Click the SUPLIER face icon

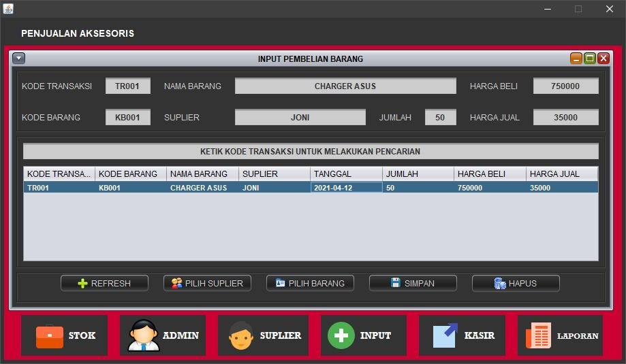click(x=240, y=335)
